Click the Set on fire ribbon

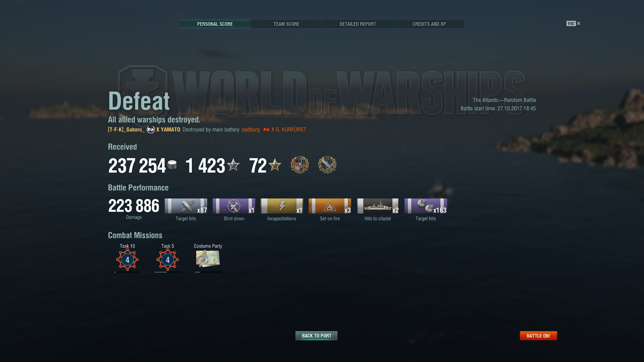[330, 206]
